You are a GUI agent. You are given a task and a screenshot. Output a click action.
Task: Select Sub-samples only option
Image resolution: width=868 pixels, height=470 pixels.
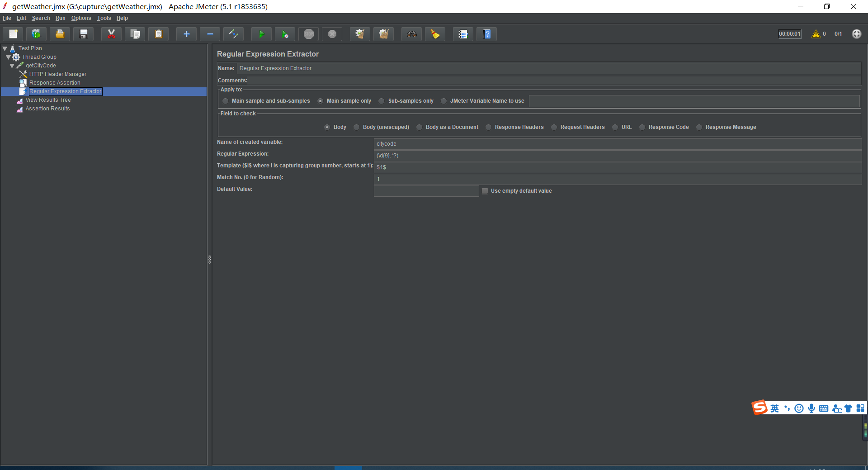pyautogui.click(x=406, y=101)
